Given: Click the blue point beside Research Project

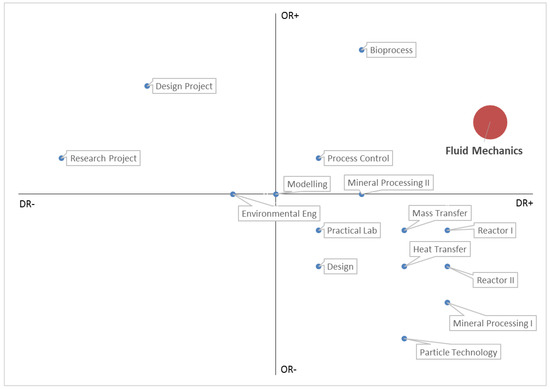Looking at the screenshot, I should [x=61, y=158].
